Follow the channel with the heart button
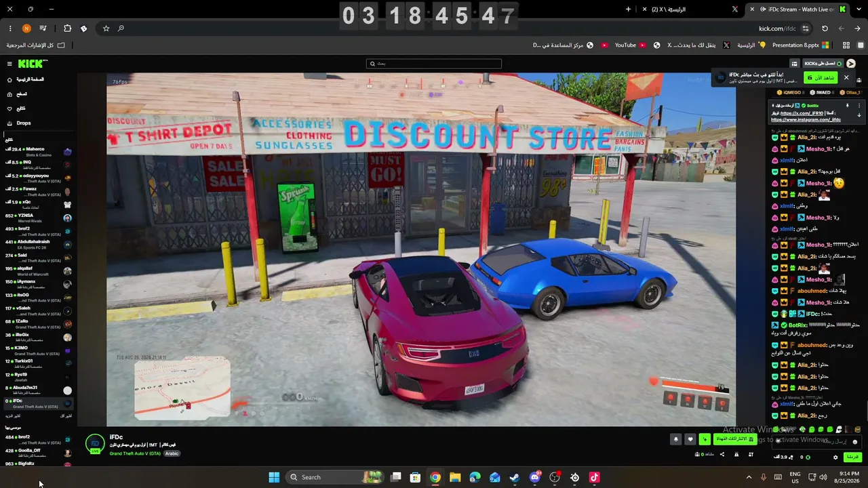 (690, 439)
